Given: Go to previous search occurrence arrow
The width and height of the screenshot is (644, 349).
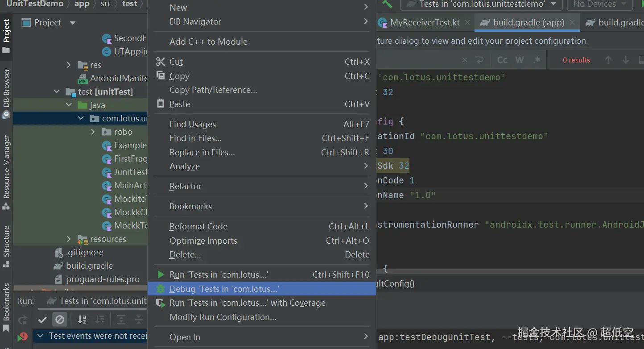Looking at the screenshot, I should point(608,60).
